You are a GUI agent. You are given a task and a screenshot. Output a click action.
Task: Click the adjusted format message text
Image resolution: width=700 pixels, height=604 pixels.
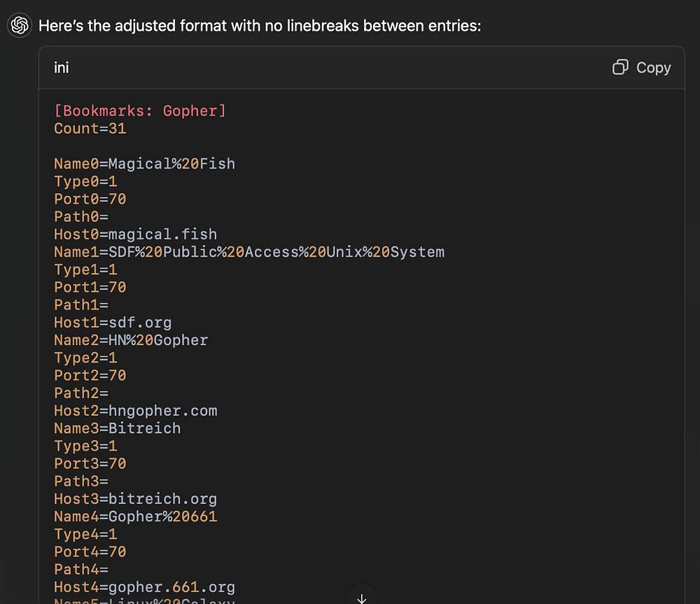coord(260,26)
